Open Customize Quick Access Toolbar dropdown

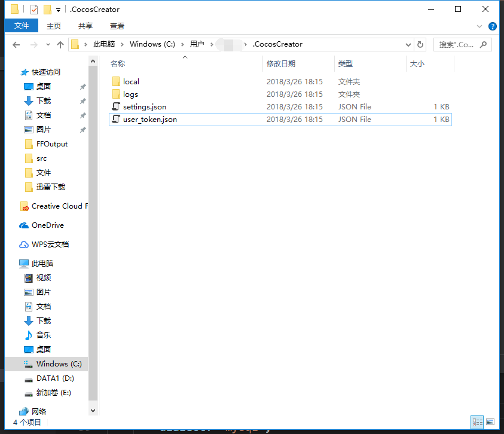58,10
